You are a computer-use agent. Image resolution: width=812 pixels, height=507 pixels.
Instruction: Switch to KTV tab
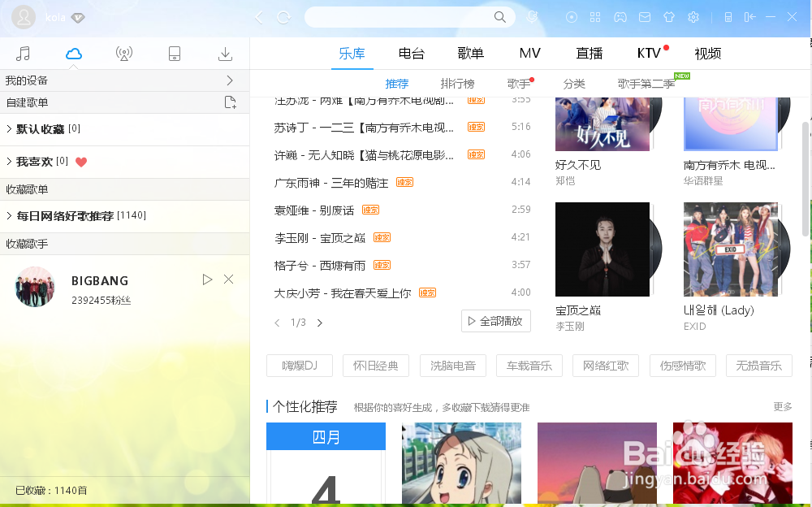[x=649, y=54]
